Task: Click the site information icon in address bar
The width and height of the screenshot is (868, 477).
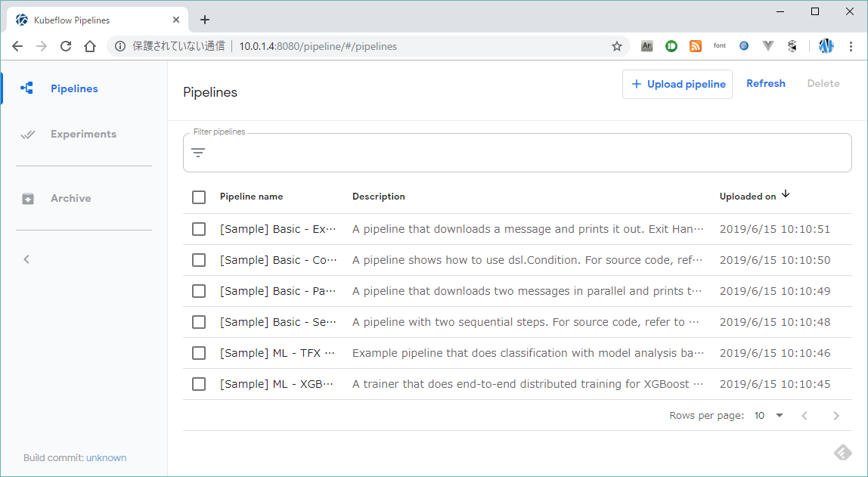Action: pyautogui.click(x=119, y=46)
